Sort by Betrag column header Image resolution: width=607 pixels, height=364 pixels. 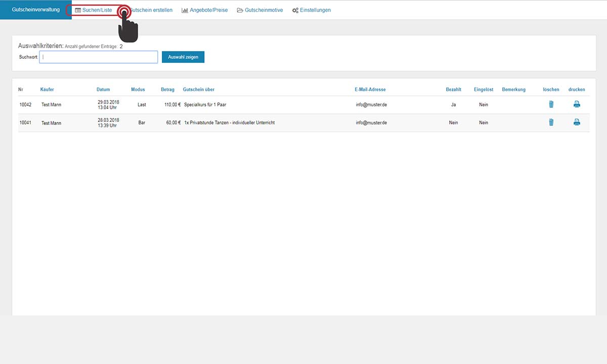(167, 89)
